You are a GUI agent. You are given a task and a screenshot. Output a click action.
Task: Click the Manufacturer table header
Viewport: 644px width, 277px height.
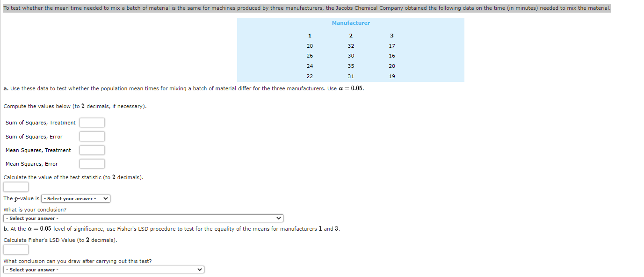(350, 22)
